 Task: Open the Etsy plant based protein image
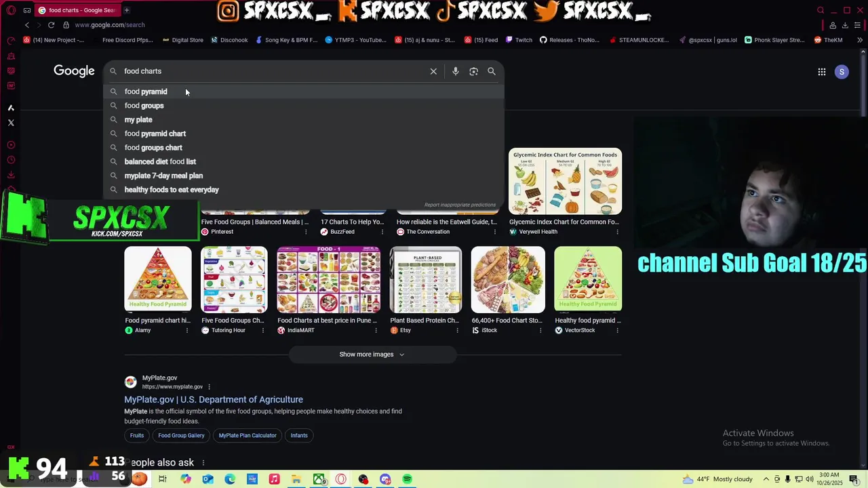click(x=426, y=279)
